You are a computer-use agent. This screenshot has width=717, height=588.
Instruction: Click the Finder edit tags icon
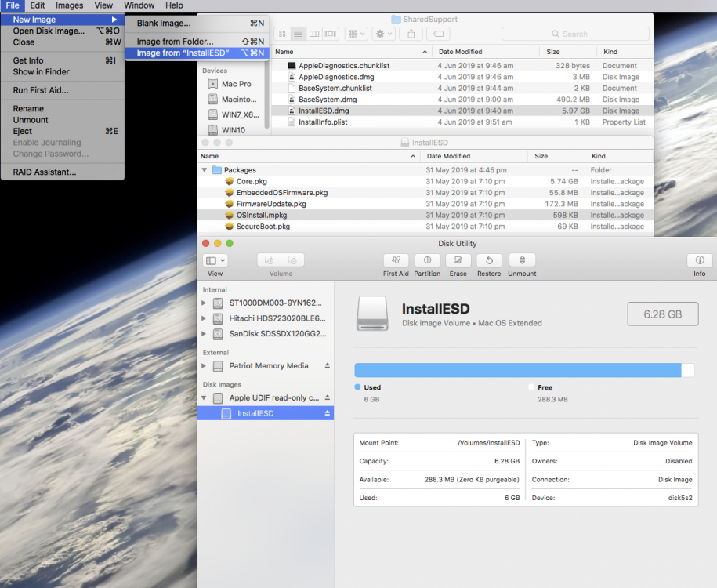[438, 34]
